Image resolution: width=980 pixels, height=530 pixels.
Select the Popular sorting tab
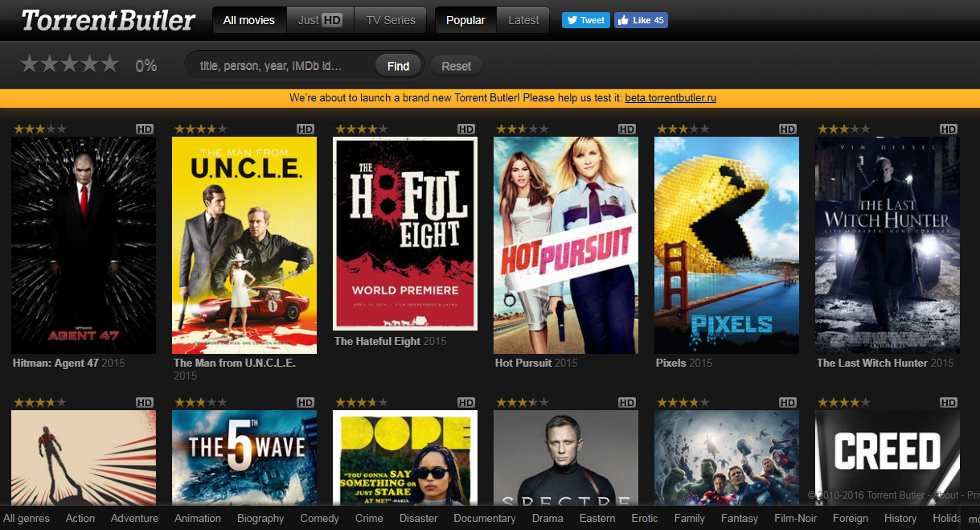(465, 20)
